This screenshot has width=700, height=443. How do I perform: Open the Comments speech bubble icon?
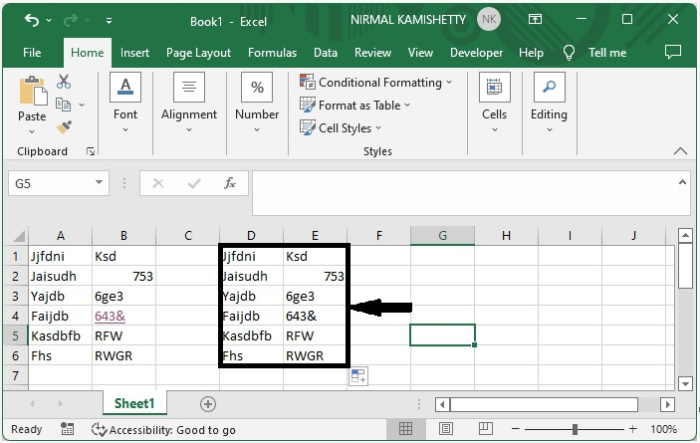[x=673, y=52]
